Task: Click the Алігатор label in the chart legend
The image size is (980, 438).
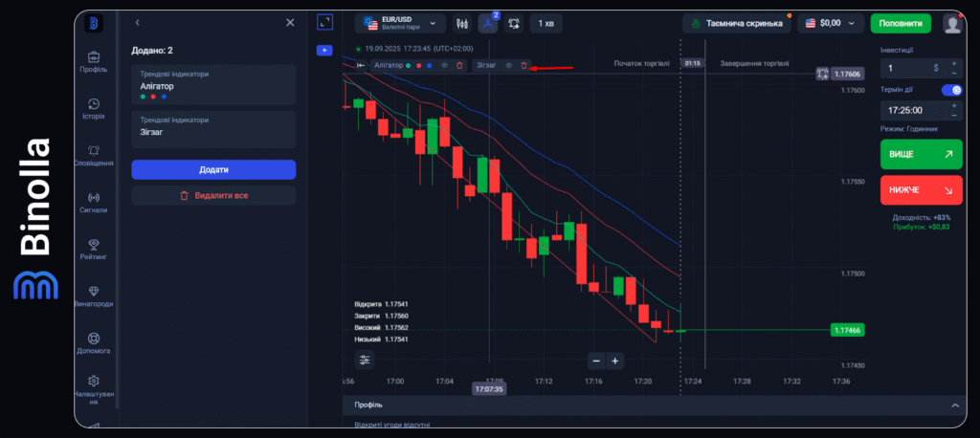Action: (389, 65)
